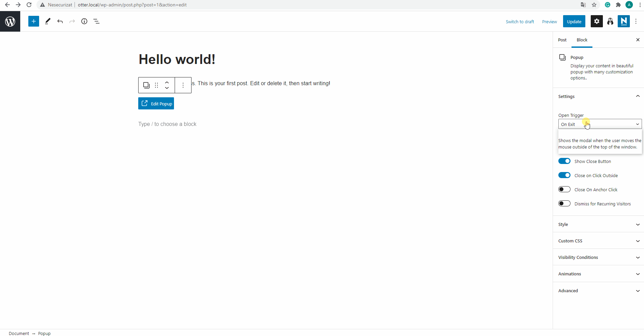Click the Update button
This screenshot has height=336, width=644.
574,21
